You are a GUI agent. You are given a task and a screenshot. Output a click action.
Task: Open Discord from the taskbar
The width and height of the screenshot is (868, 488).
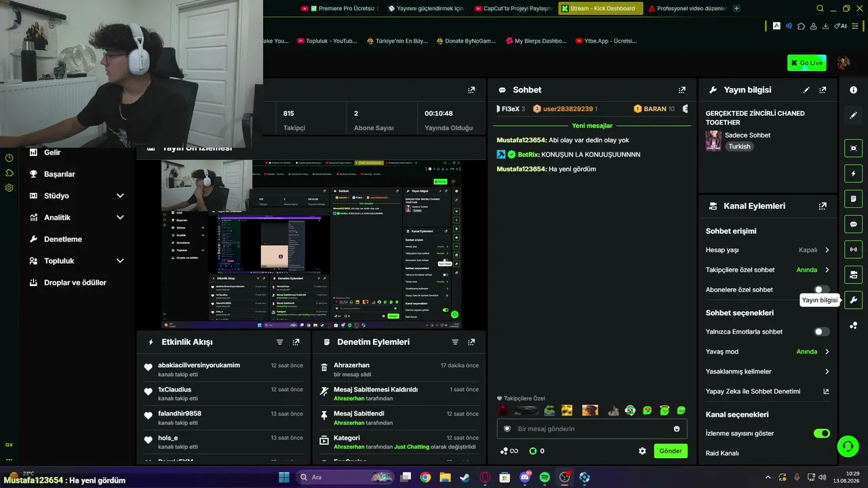point(526,477)
